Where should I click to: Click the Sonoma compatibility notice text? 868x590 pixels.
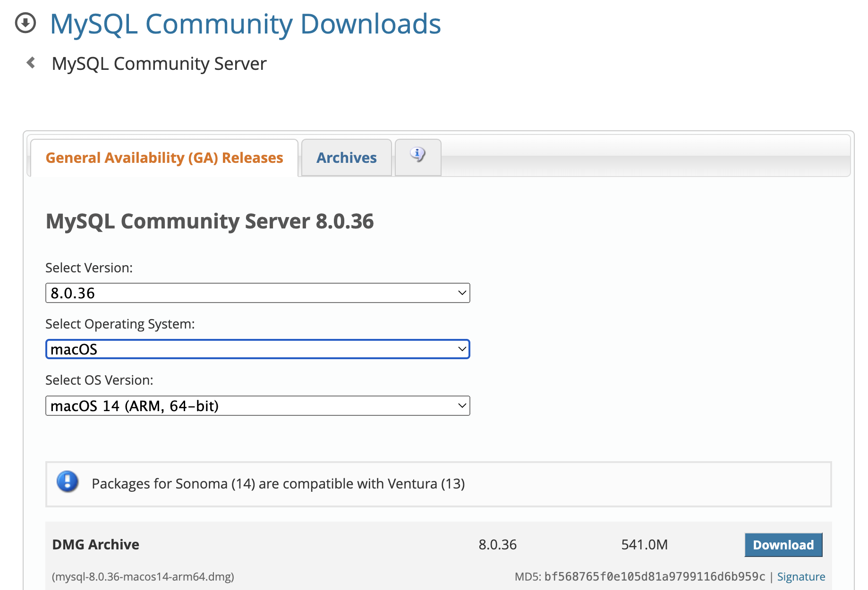pos(278,484)
